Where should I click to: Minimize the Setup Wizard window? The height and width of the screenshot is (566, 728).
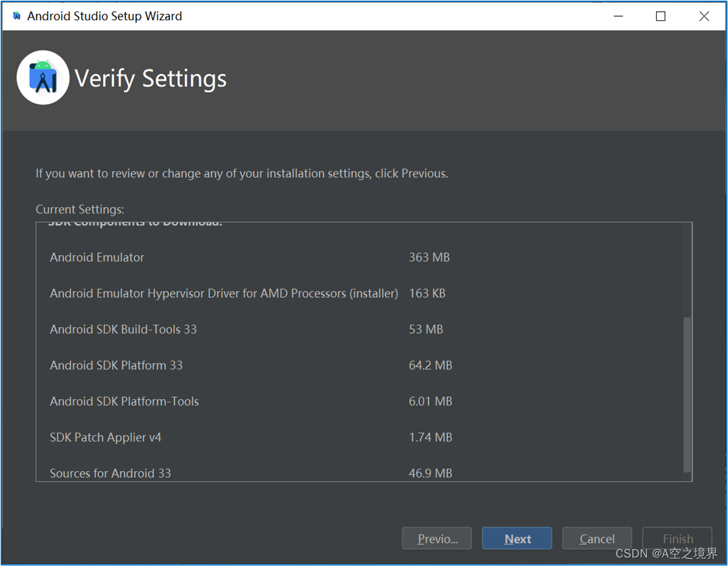point(618,16)
